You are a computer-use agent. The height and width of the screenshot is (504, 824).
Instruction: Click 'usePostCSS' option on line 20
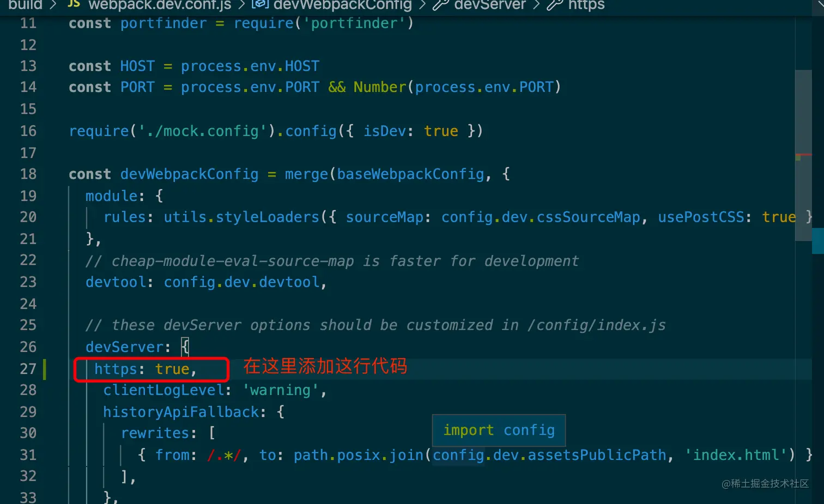[701, 217]
